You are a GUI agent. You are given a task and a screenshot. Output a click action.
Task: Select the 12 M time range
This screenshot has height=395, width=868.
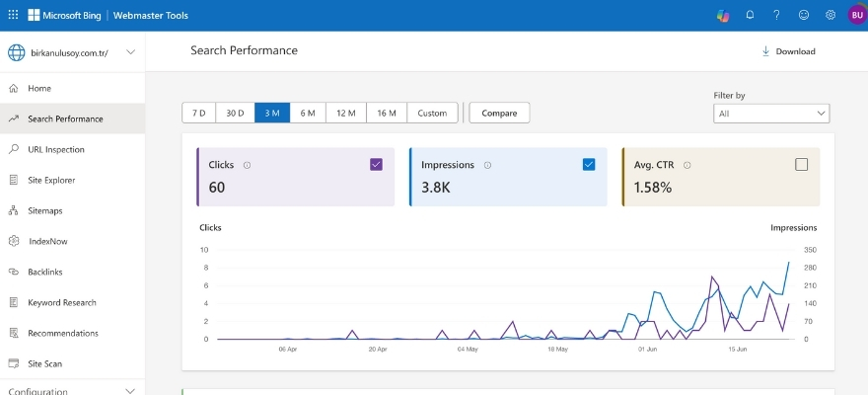point(346,113)
